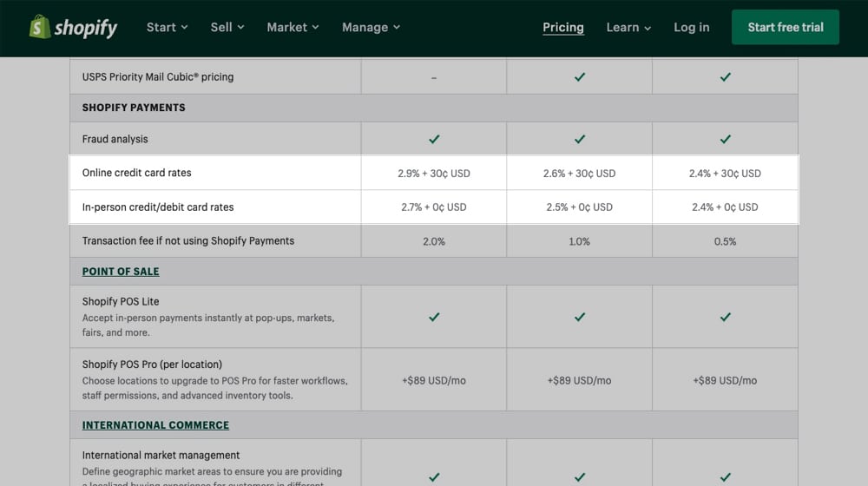This screenshot has height=486, width=868.
Task: Click first-column checkmark in Shopify POS Lite row
Action: (x=434, y=317)
